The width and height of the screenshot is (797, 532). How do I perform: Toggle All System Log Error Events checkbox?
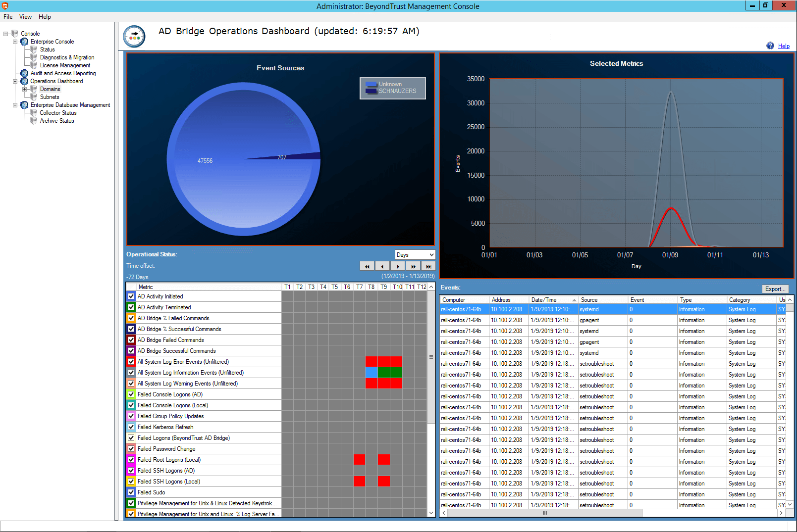point(131,362)
